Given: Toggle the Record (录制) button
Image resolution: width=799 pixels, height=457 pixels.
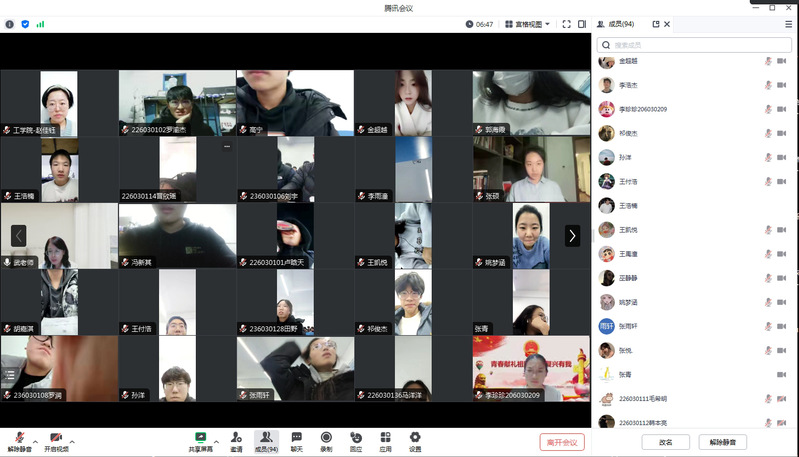Looking at the screenshot, I should pyautogui.click(x=326, y=441).
